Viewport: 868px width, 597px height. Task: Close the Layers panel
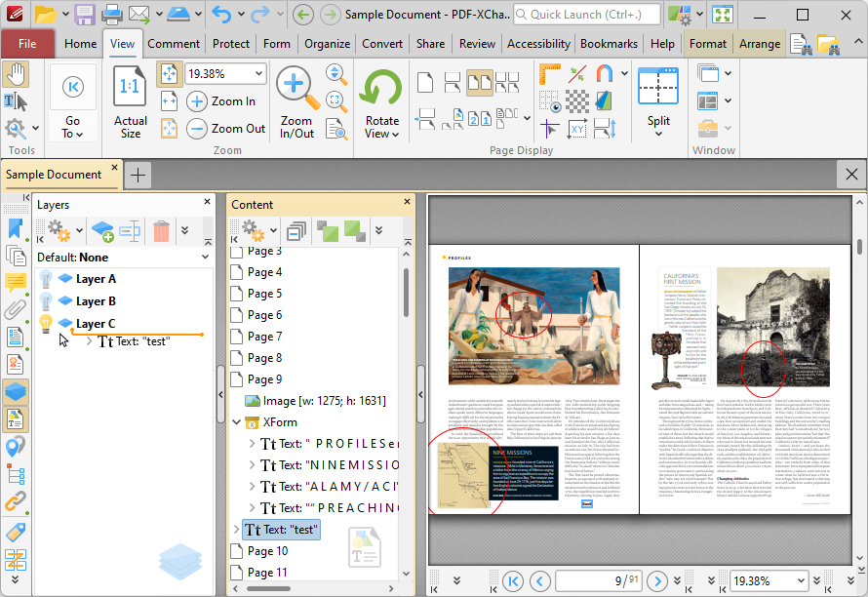click(x=207, y=202)
